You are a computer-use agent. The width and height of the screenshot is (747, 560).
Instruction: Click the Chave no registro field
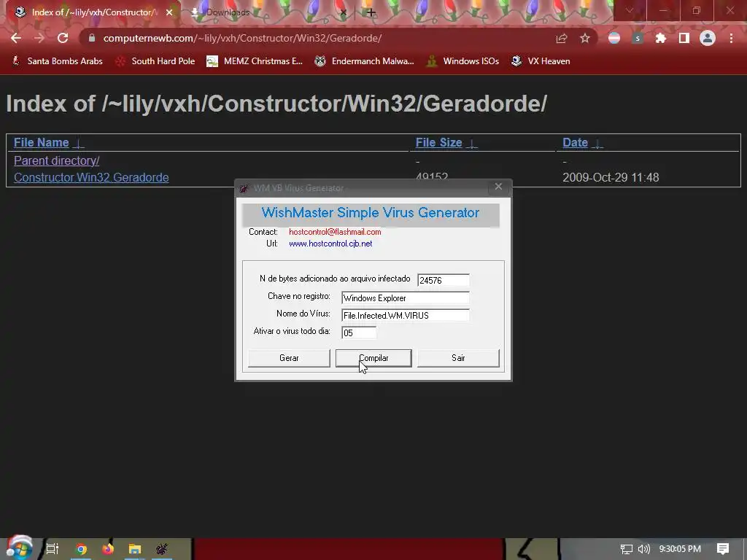click(406, 297)
